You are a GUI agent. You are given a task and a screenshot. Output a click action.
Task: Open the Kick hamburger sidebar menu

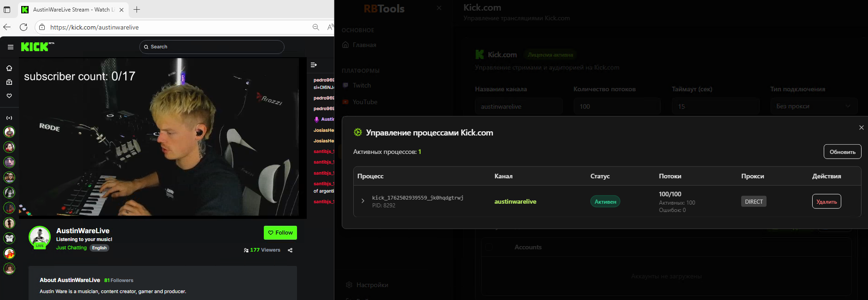tap(10, 47)
